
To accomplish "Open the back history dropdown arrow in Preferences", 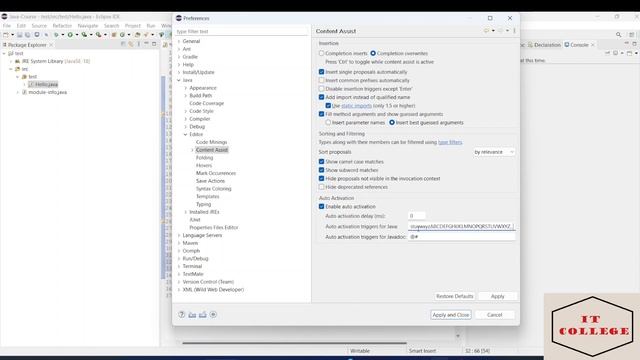I will click(x=493, y=31).
